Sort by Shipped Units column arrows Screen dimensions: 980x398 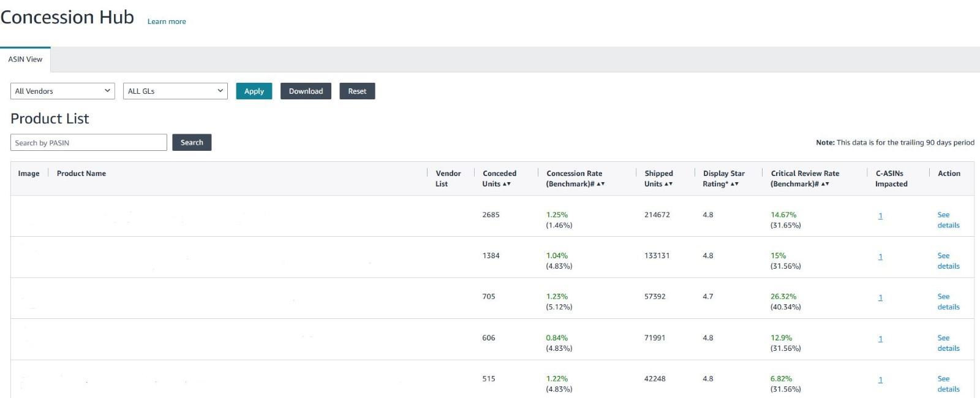[x=669, y=184]
